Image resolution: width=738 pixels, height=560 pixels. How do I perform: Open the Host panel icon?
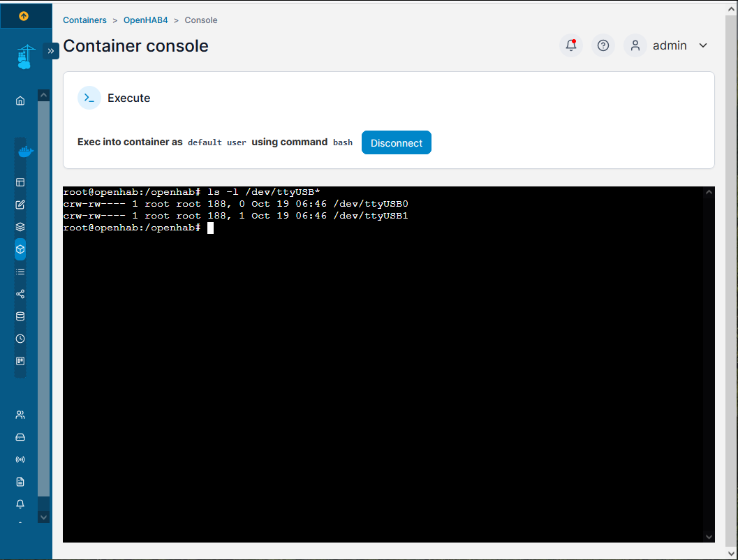20,361
